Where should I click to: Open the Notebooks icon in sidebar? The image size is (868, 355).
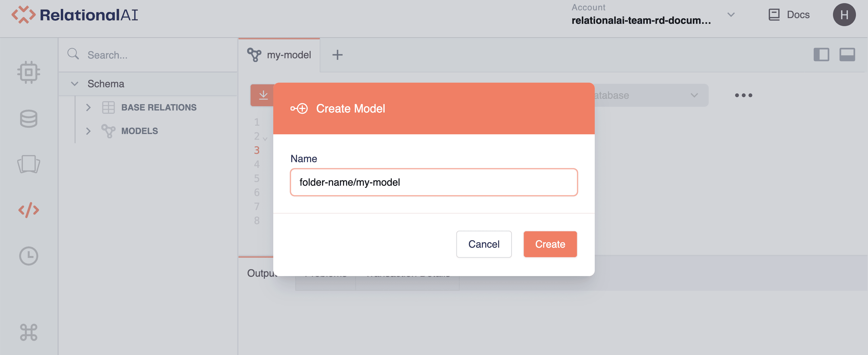pos(29,164)
